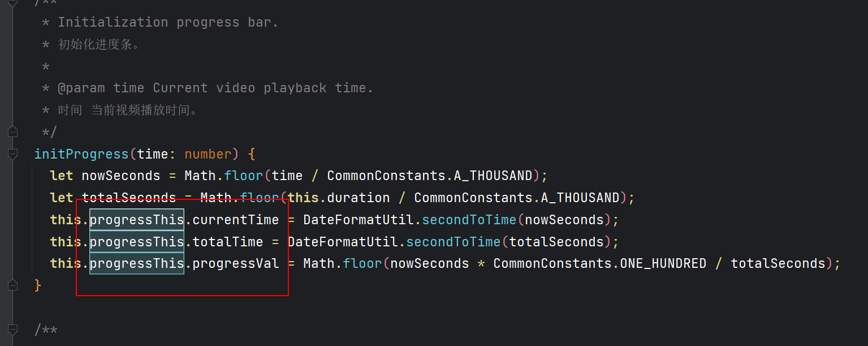Toggle the fold marker beside comment end "*/"
Viewport: 868px width, 346px height.
click(12, 132)
